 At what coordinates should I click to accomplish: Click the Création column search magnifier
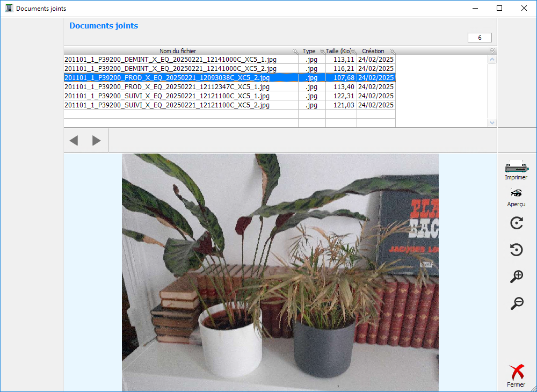pyautogui.click(x=392, y=51)
